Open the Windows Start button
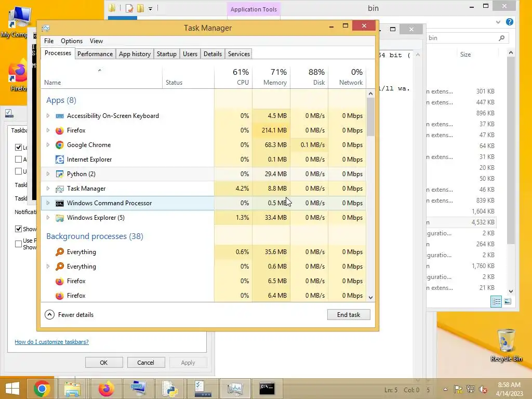This screenshot has width=532, height=399. [x=12, y=389]
